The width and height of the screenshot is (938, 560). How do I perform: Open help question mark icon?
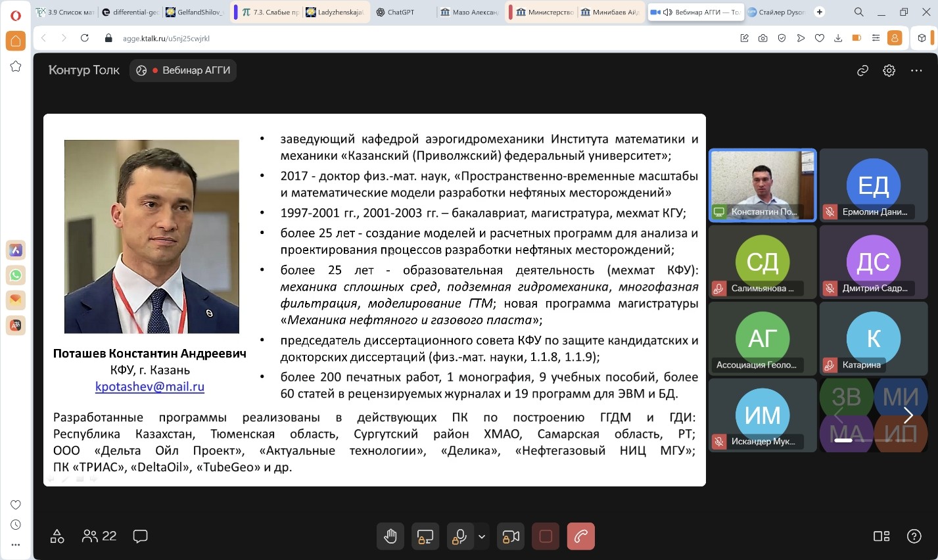[x=914, y=536]
